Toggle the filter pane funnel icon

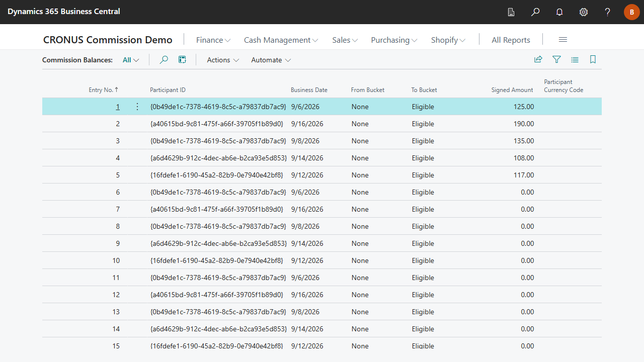point(556,60)
